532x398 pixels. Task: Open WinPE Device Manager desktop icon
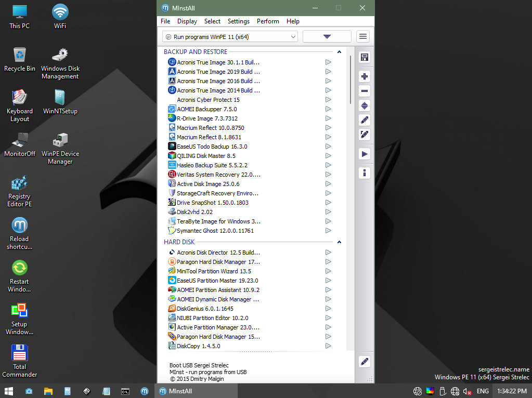pyautogui.click(x=60, y=149)
